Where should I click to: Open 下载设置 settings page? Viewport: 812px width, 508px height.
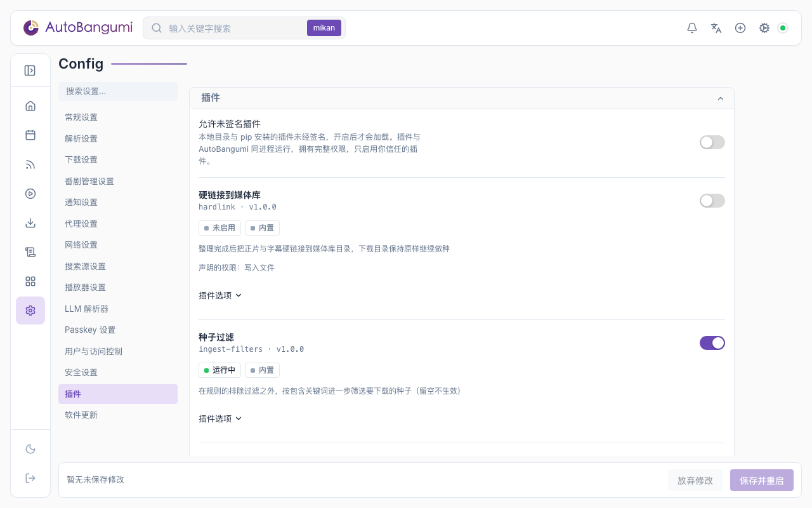[118, 160]
